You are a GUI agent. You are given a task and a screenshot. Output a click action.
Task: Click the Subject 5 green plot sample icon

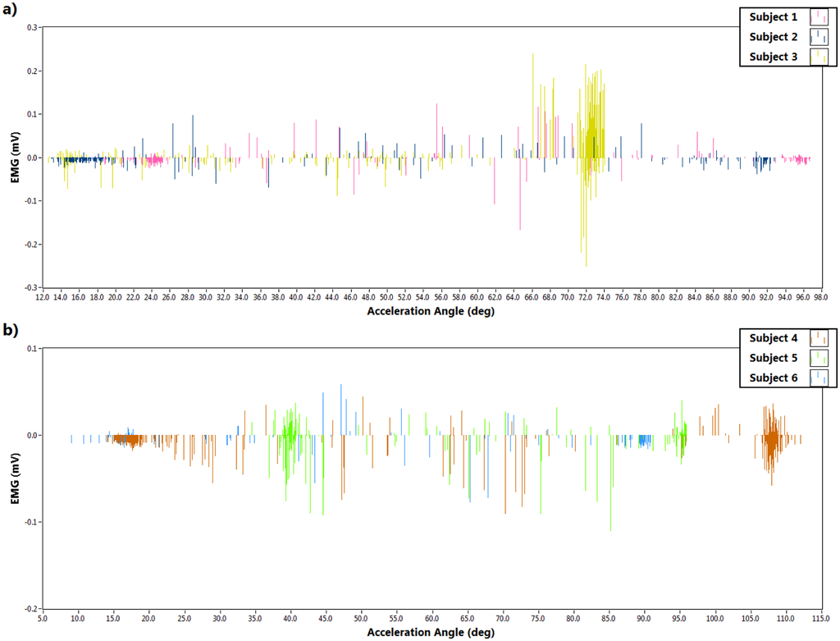818,357
